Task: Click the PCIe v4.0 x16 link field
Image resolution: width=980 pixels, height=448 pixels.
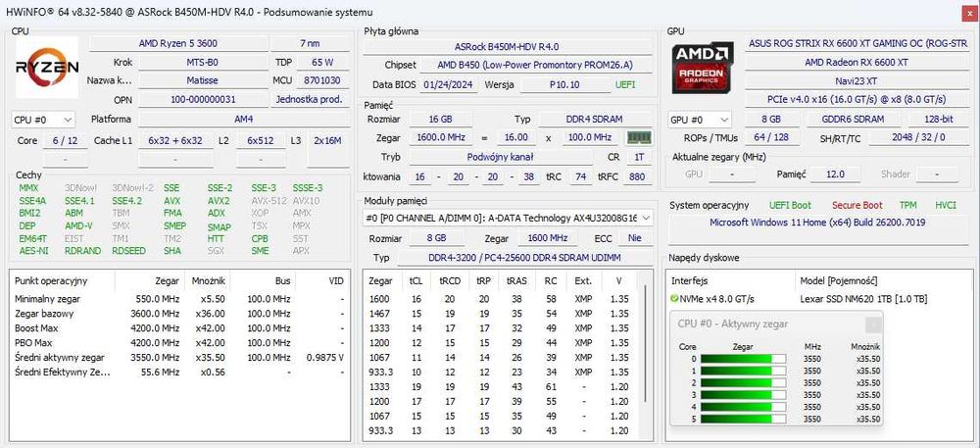Action: pyautogui.click(x=856, y=99)
